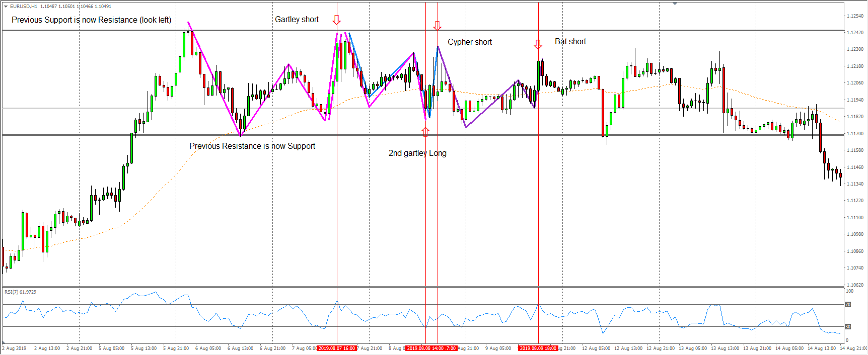The height and width of the screenshot is (355, 868).
Task: Click the 1.12420 price on the scale
Action: [855, 33]
